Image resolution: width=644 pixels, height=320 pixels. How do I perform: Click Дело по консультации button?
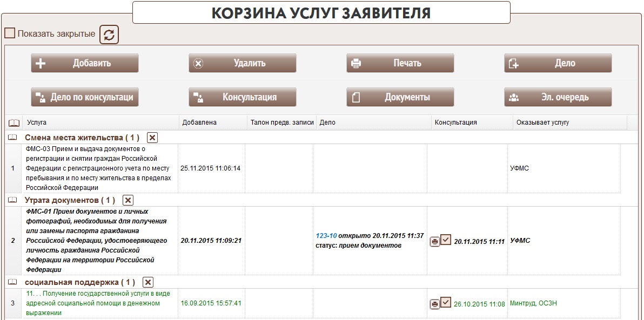coord(85,98)
